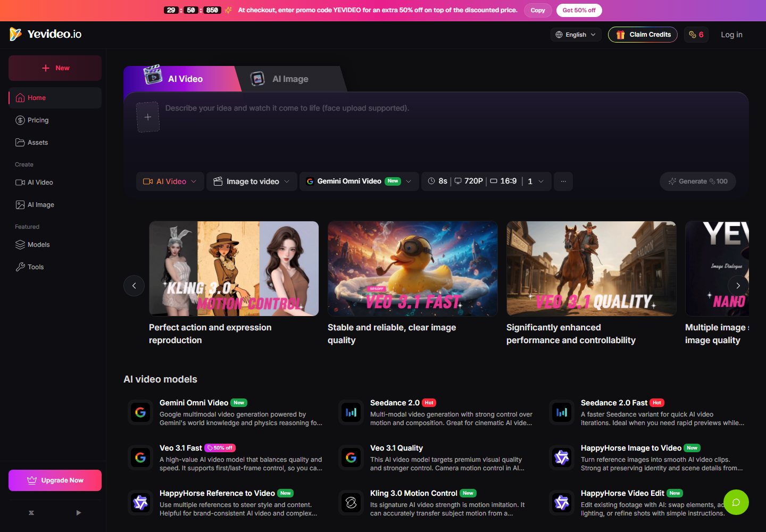Click the 50% off badge on Veo 3.1 Fast
The height and width of the screenshot is (532, 766).
[220, 448]
